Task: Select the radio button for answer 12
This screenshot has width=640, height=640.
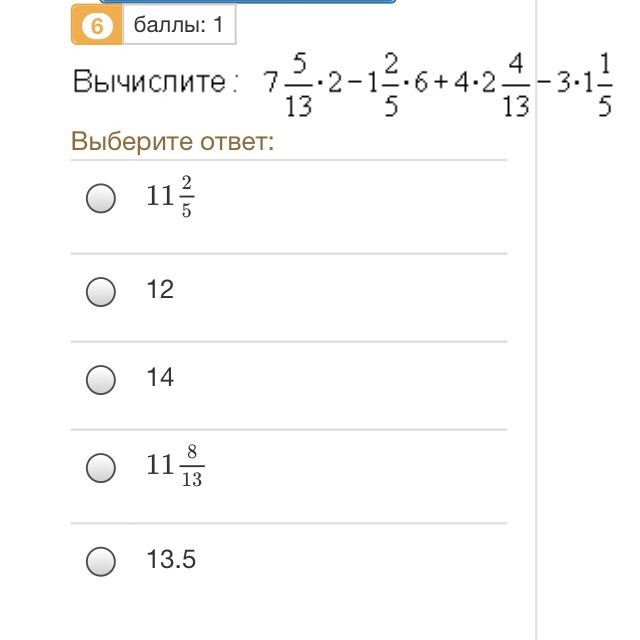Action: tap(100, 291)
